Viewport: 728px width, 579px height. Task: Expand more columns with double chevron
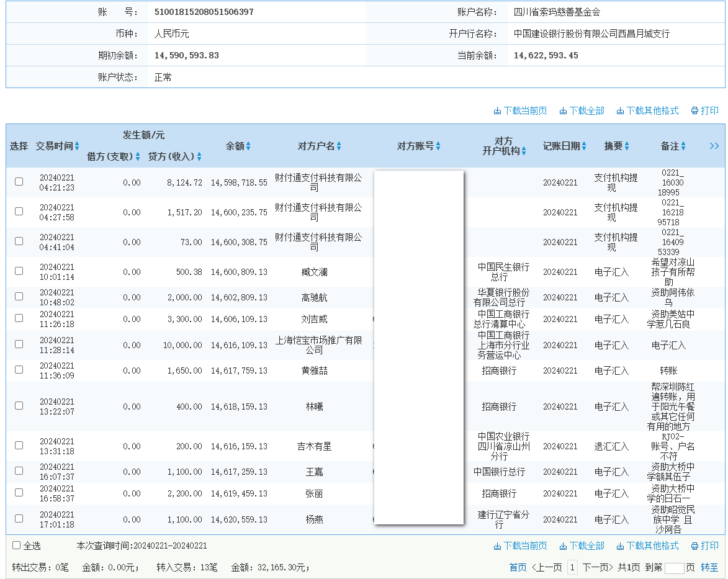(x=714, y=146)
